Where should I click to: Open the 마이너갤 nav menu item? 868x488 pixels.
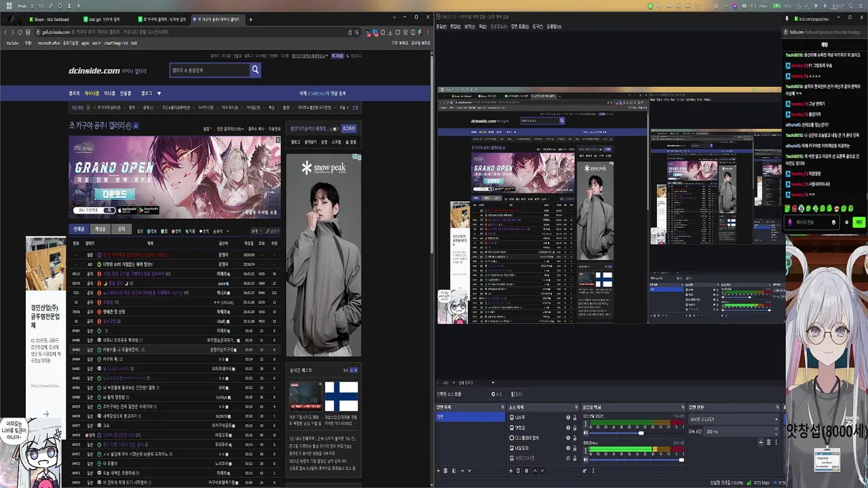pos(92,94)
